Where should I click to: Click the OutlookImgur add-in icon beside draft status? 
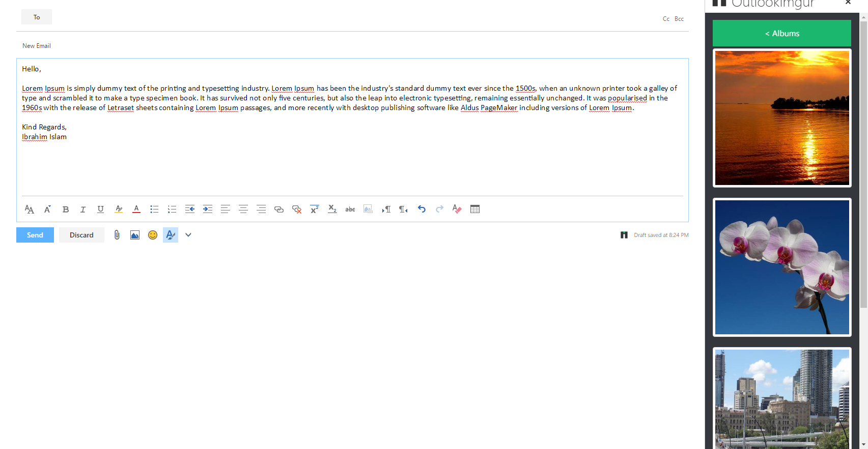click(624, 235)
